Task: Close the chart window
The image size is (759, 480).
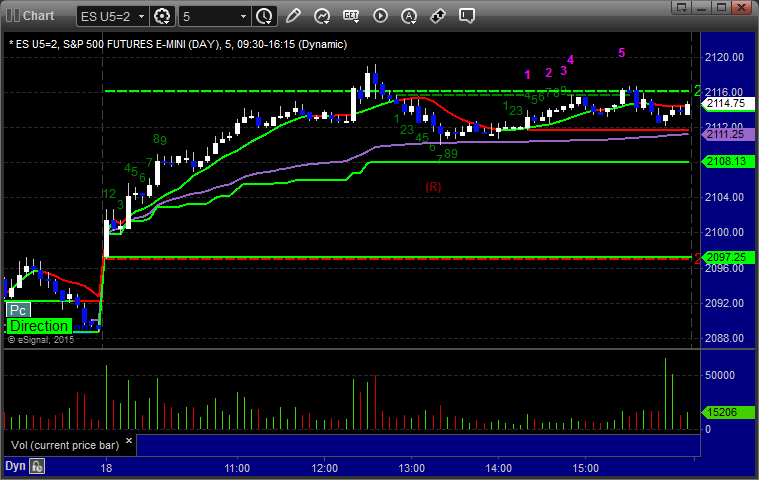Action: 741,7
